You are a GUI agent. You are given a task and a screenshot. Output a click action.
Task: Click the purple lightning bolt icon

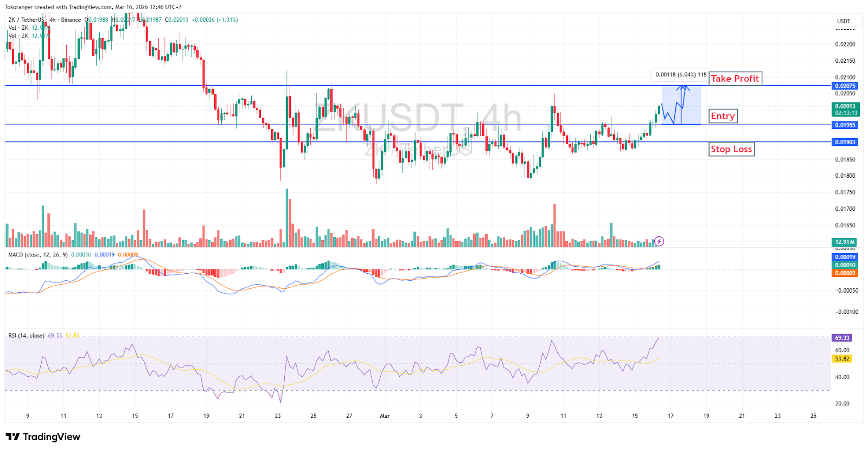point(659,241)
